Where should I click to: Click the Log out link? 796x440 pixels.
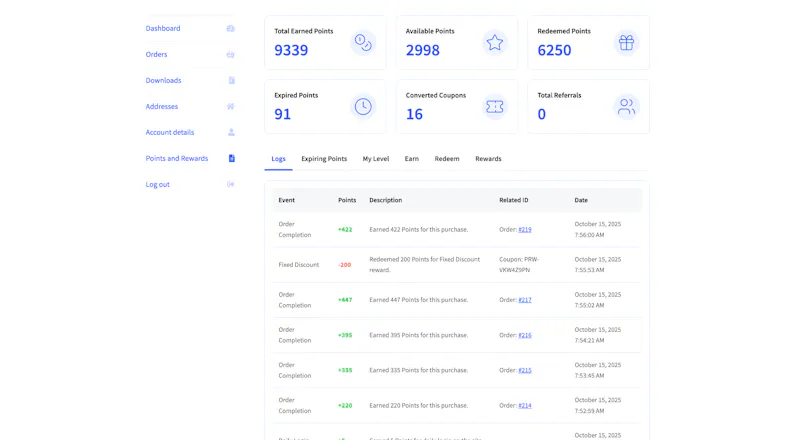point(157,184)
